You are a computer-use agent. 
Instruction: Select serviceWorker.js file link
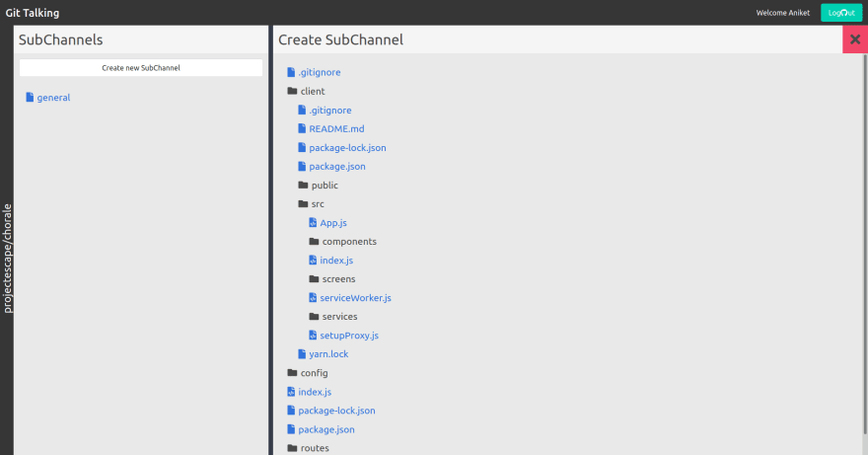pos(355,298)
